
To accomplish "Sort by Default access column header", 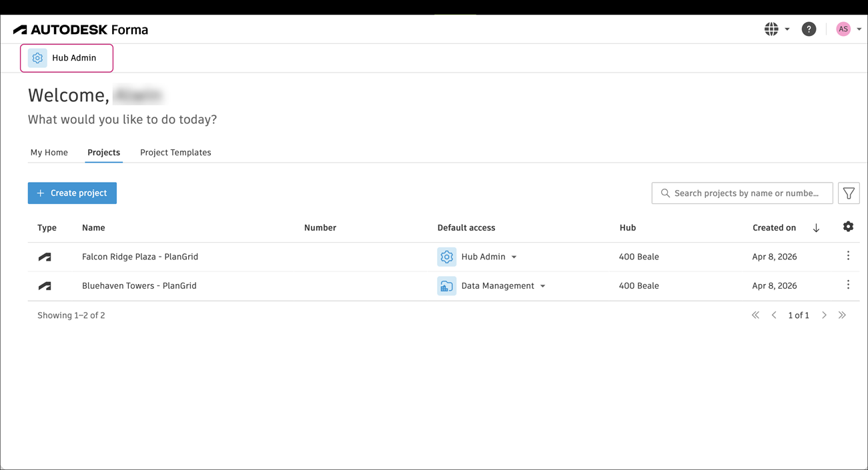I will pos(466,228).
